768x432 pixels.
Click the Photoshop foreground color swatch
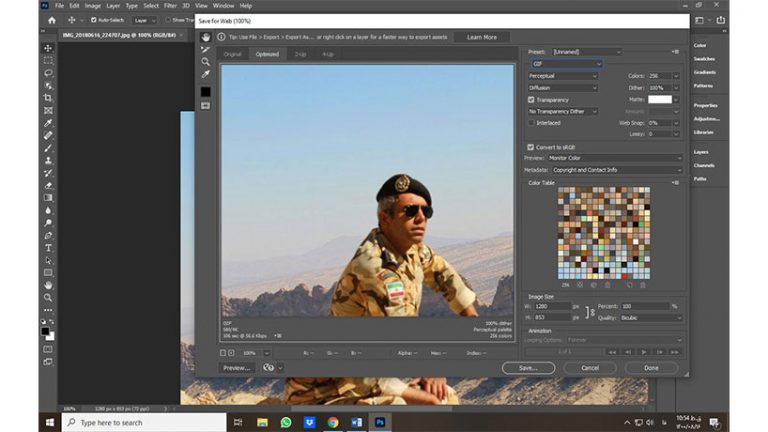pos(46,332)
